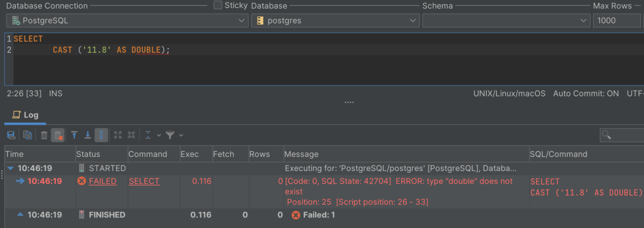The image size is (644, 228).
Task: Enable the Sticky checkbox
Action: (x=218, y=5)
